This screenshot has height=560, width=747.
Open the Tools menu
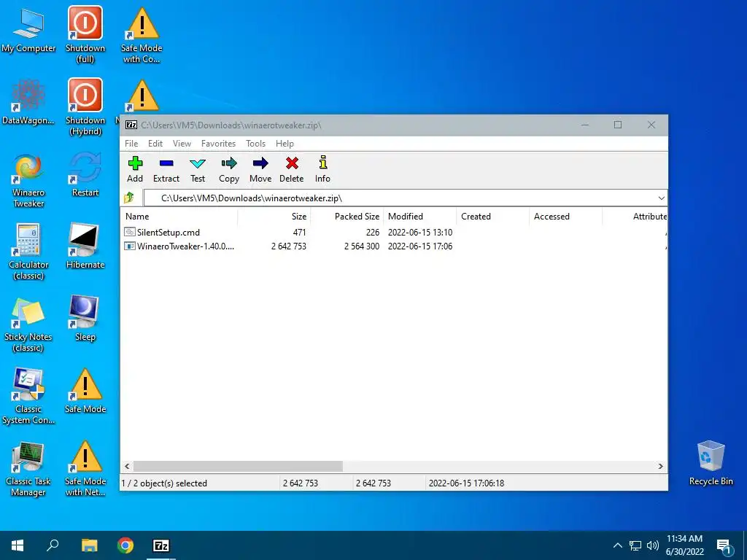[256, 144]
